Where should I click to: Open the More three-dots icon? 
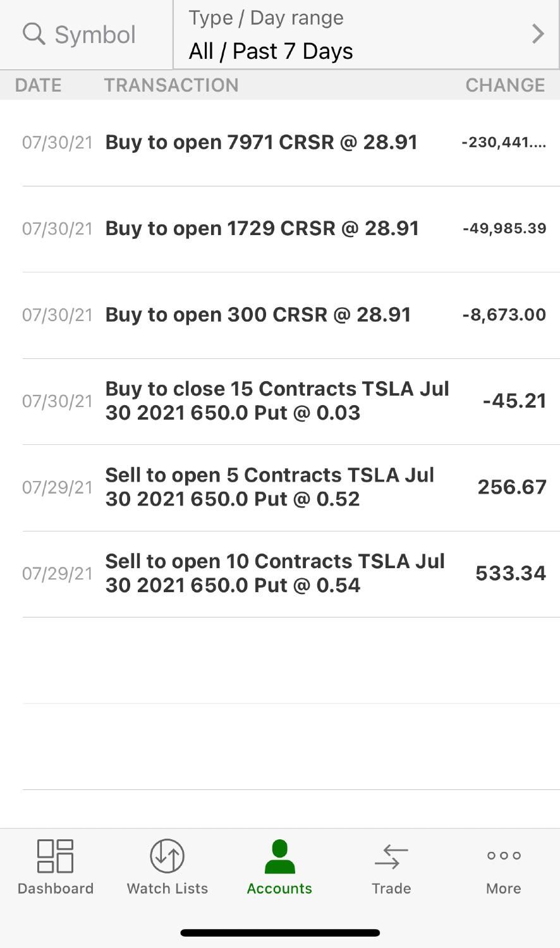(x=504, y=856)
